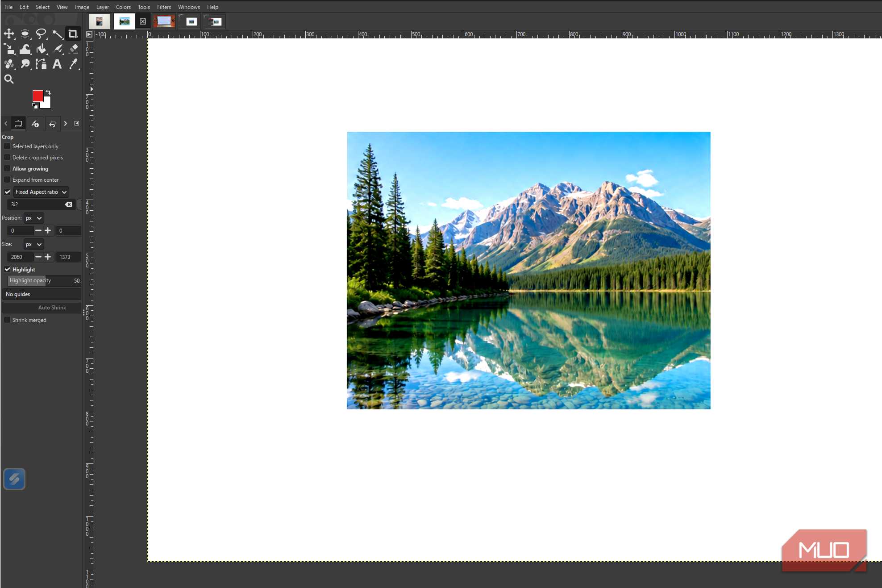The image size is (882, 588).
Task: Switch to the portrait image thumbnail tab
Action: pos(99,21)
